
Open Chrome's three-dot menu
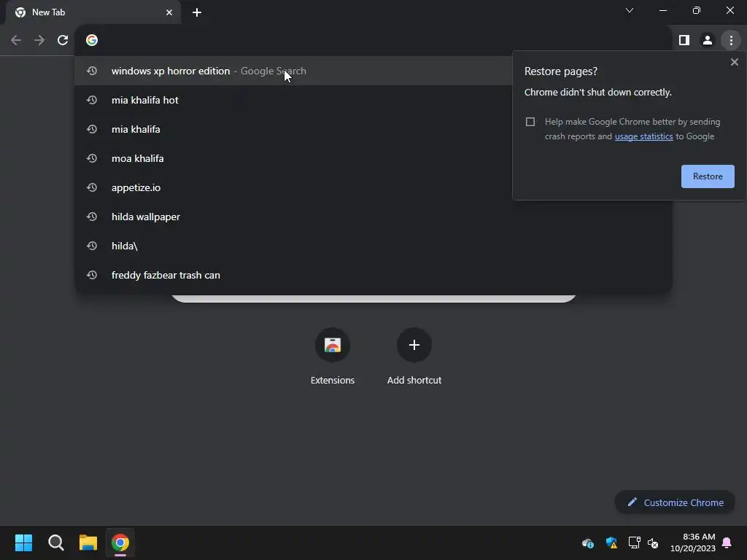(x=731, y=41)
